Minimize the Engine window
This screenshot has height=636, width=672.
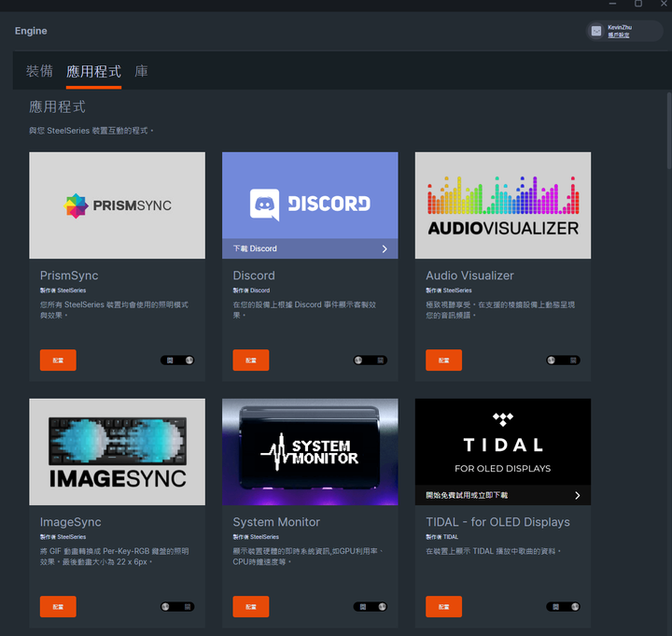(612, 4)
